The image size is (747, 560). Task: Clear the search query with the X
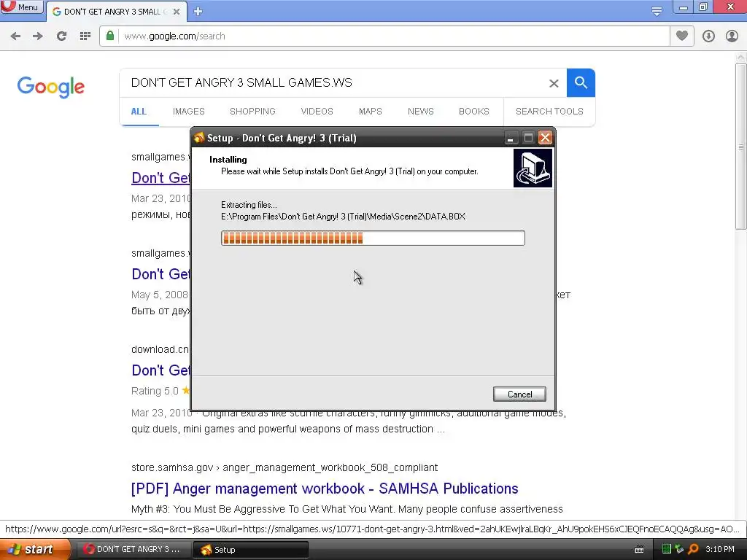[x=554, y=83]
